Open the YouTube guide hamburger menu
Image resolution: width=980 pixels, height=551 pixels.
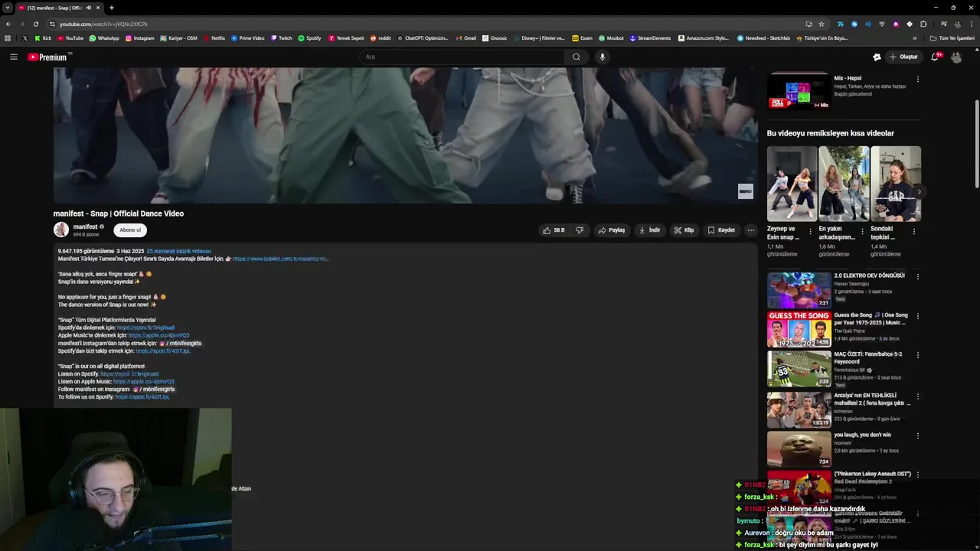(x=13, y=57)
